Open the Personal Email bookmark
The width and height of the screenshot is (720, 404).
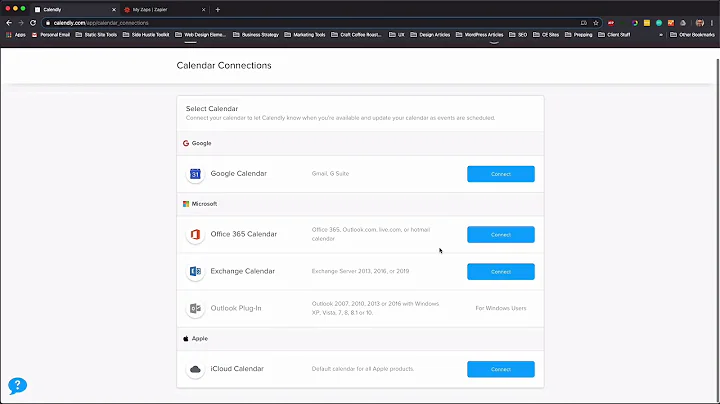(51, 35)
